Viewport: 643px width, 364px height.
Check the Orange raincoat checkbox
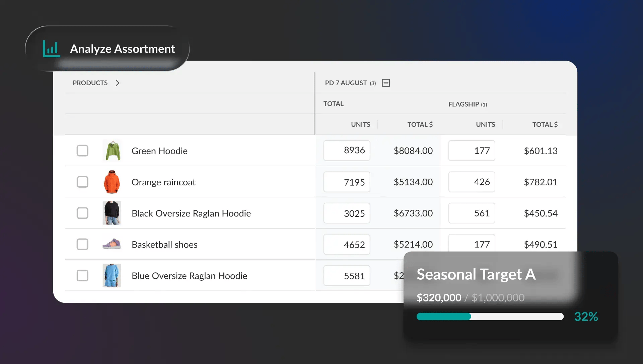coord(82,182)
